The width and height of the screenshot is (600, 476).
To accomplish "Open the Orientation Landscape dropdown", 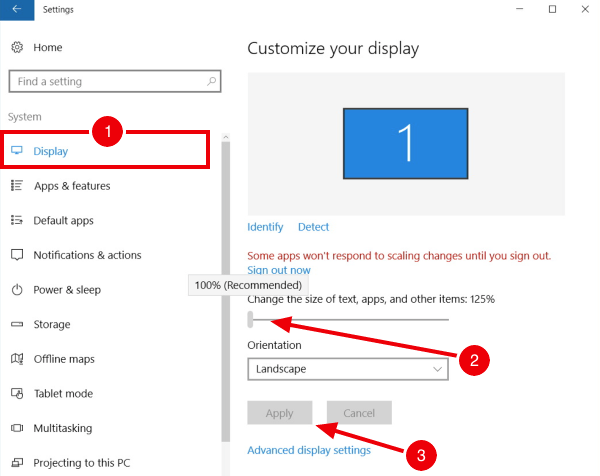I will click(x=348, y=369).
